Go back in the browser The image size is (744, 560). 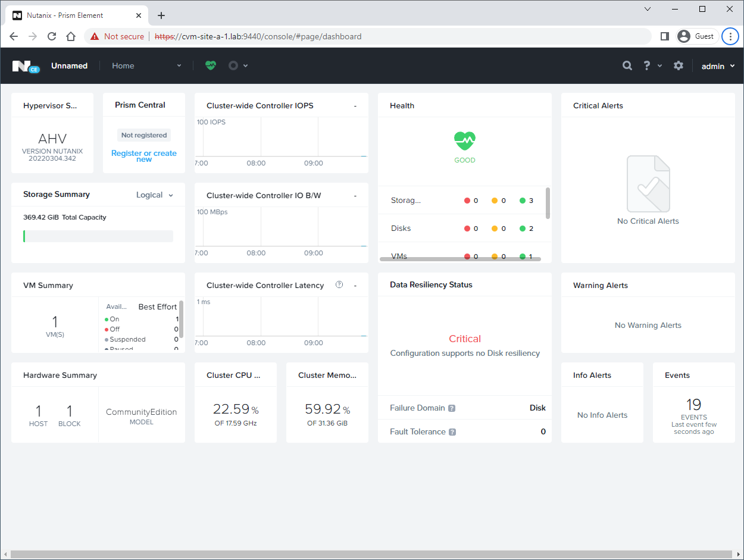[x=14, y=36]
